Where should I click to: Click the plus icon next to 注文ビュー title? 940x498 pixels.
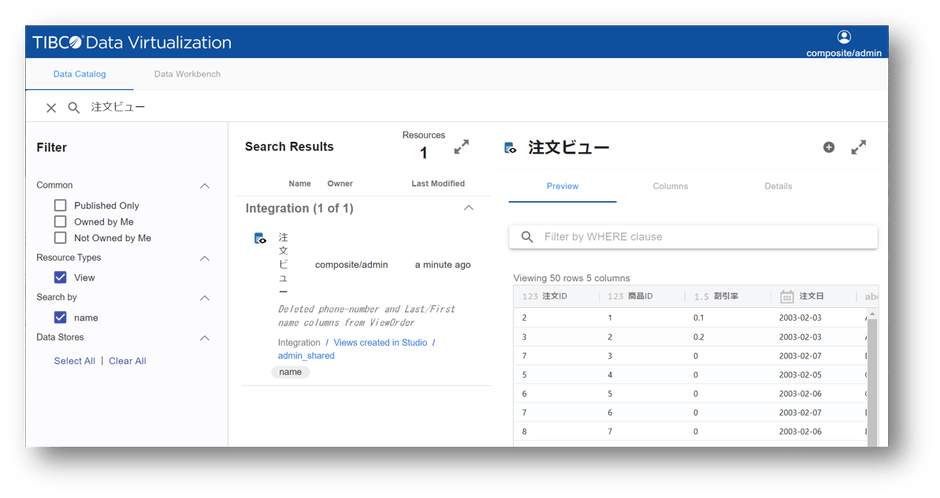coord(828,147)
